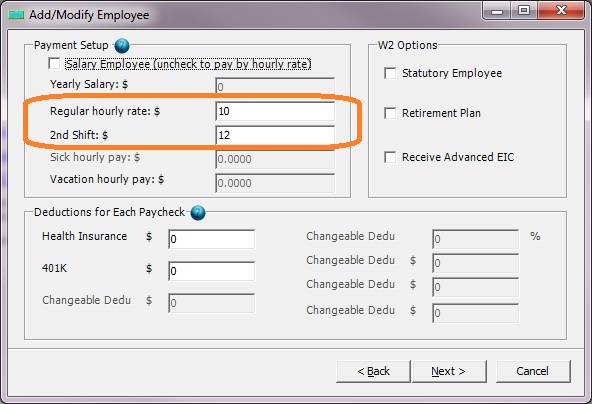This screenshot has height=404, width=592.
Task: Open help for Deductions for Each Paycheck
Action: [x=198, y=213]
